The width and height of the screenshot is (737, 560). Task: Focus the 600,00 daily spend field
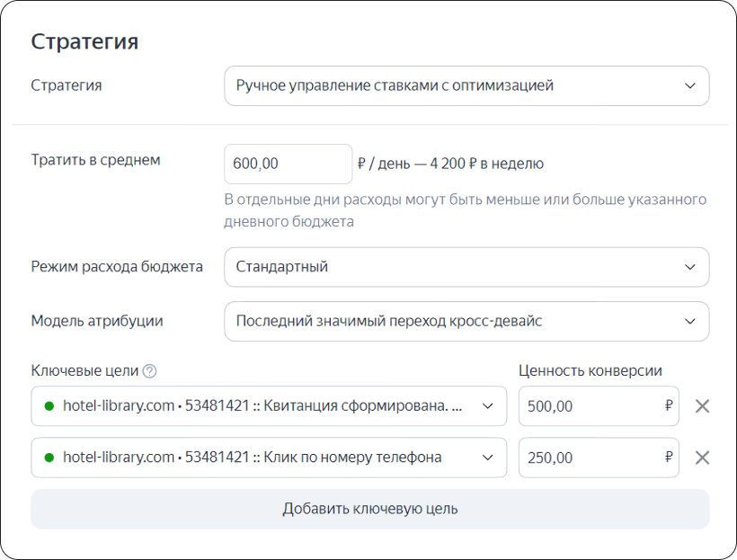click(x=289, y=164)
